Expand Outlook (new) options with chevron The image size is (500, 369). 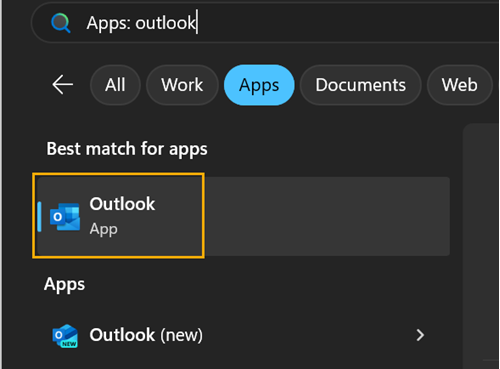[x=420, y=335]
